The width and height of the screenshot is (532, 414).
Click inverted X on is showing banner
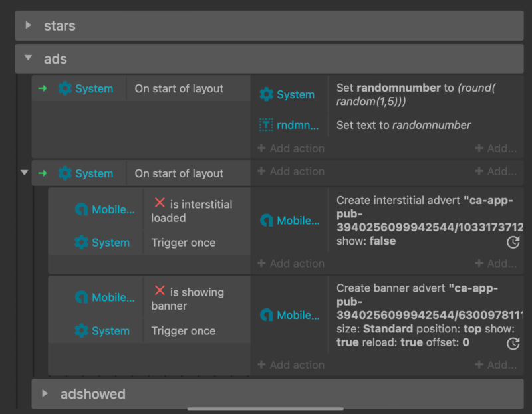[x=160, y=290]
